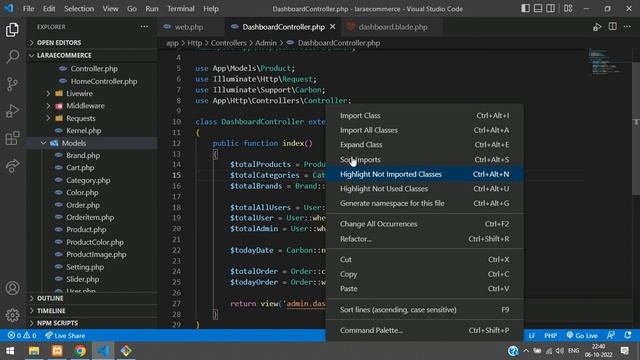
Task: Open HomeController.php in explorer
Action: click(x=104, y=81)
